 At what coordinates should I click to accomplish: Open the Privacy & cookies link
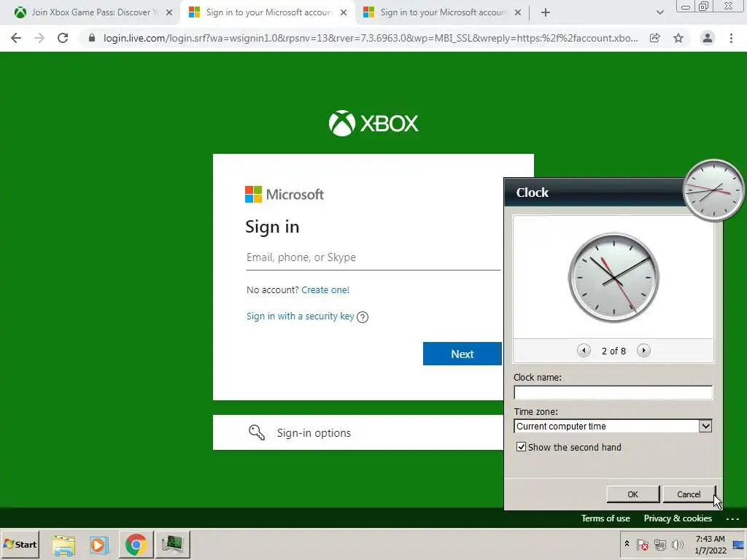[678, 518]
